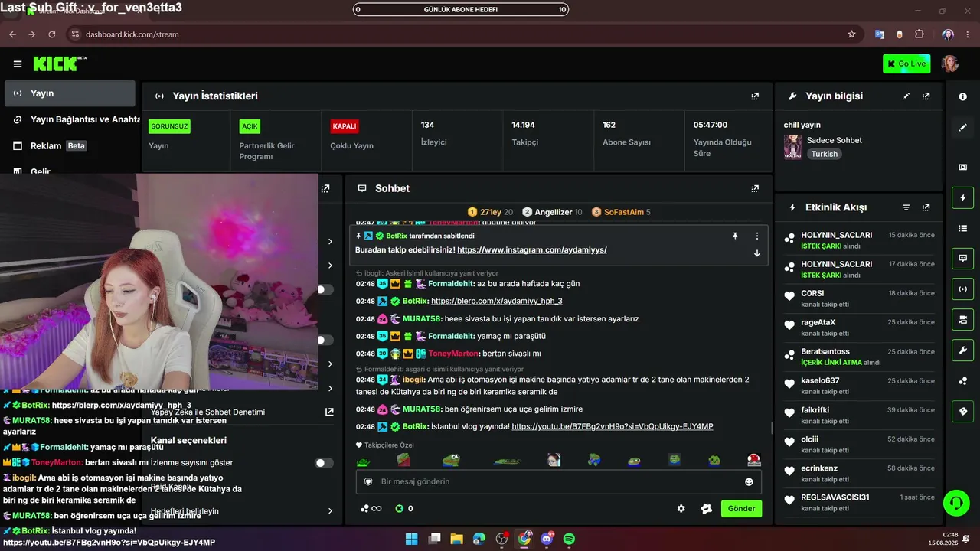The height and width of the screenshot is (551, 980).
Task: Pop out the Yayın İstatistikleri panel
Action: point(755,96)
